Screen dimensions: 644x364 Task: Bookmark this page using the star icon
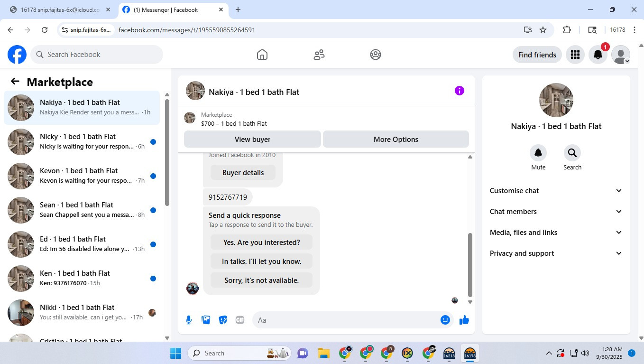point(543,30)
